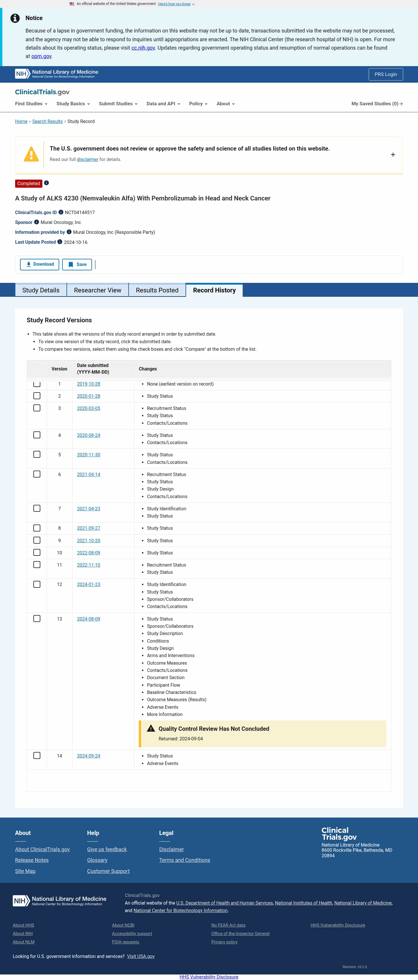Viewport: 418px width, 980px height.
Task: Open Customer Support footer link
Action: pos(108,871)
